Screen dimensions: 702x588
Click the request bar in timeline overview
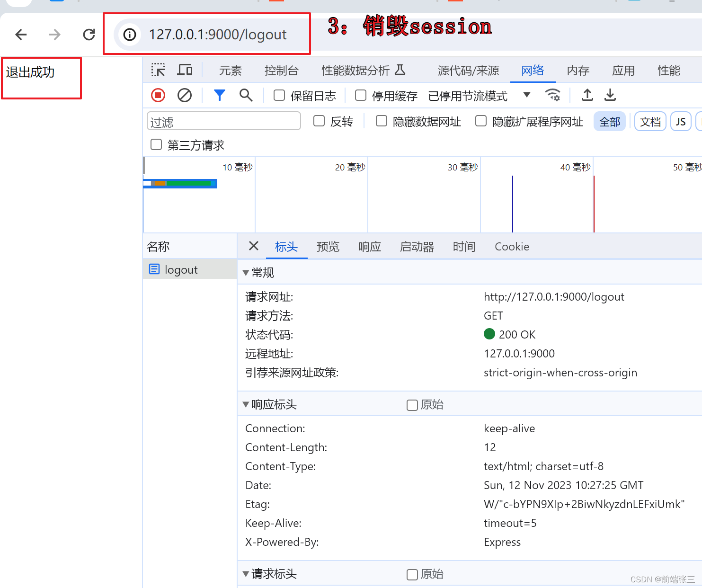click(x=180, y=183)
